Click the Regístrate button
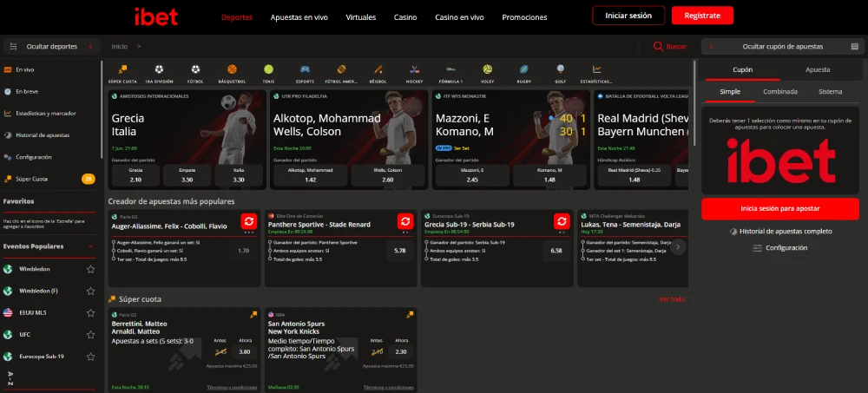 702,16
